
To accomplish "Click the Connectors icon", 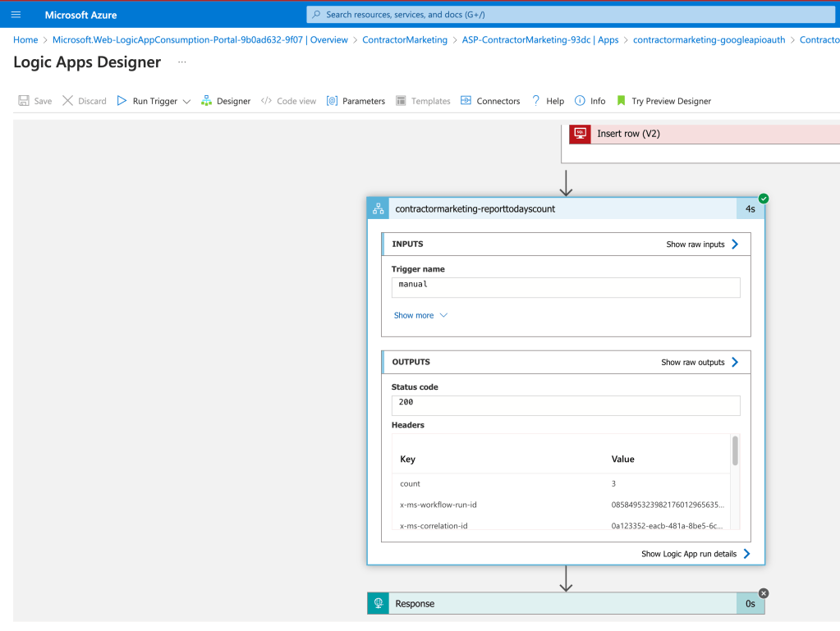I will (466, 100).
